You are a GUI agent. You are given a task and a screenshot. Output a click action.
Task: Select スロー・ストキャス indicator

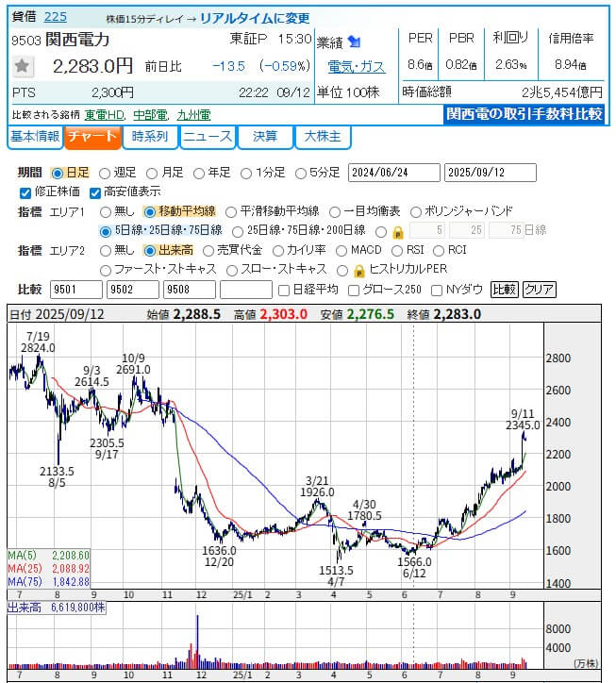pos(232,270)
